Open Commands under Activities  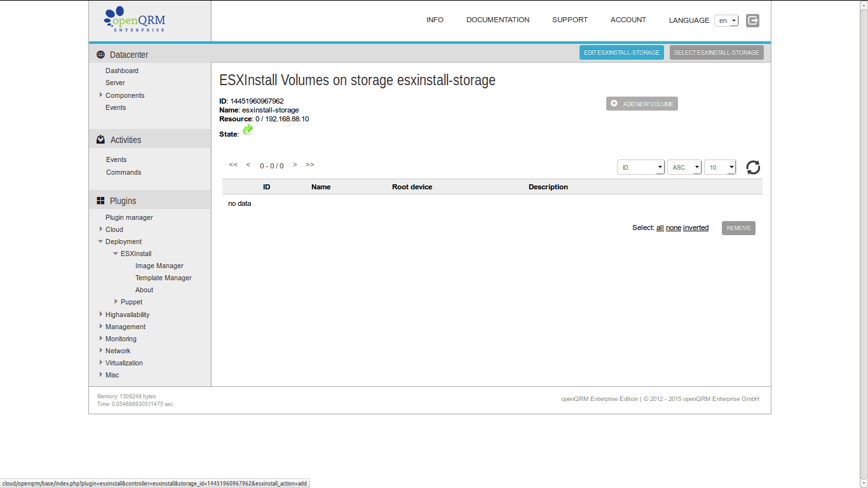tap(123, 172)
